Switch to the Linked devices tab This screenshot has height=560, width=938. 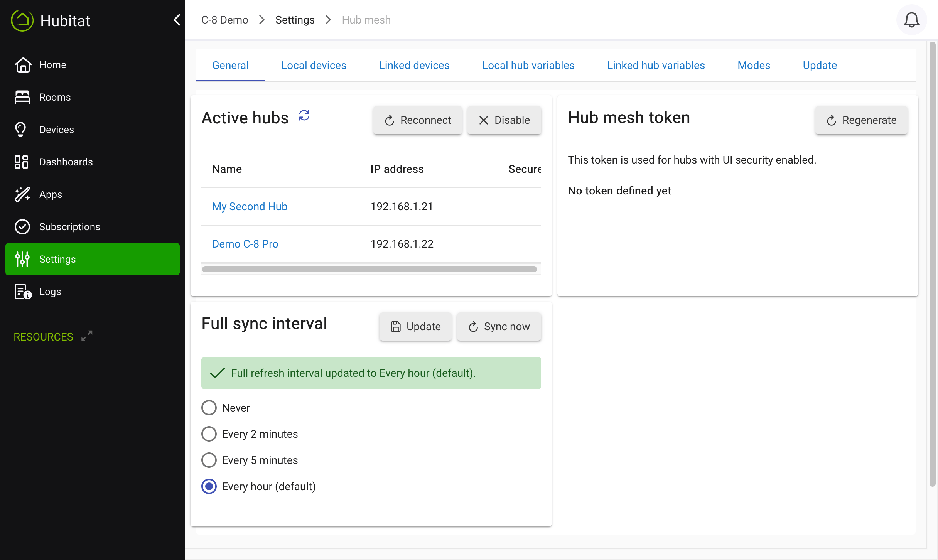point(414,65)
